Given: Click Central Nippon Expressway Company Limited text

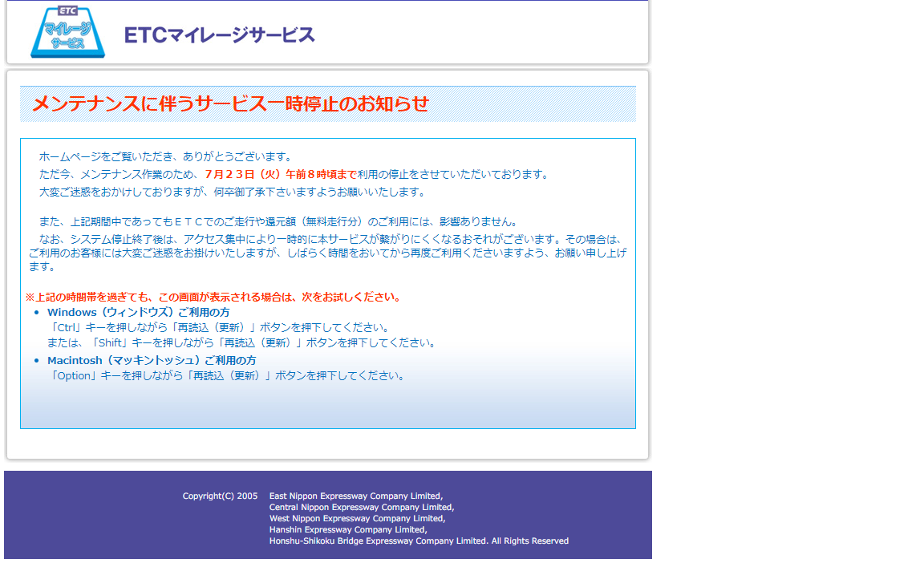Looking at the screenshot, I should (x=362, y=507).
